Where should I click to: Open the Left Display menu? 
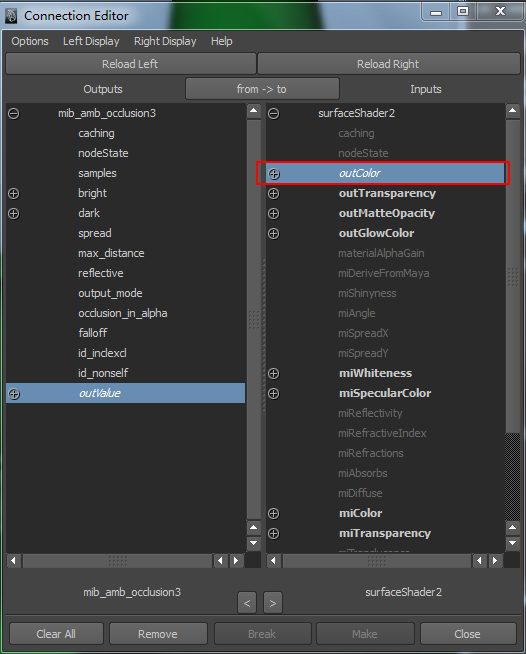point(91,41)
